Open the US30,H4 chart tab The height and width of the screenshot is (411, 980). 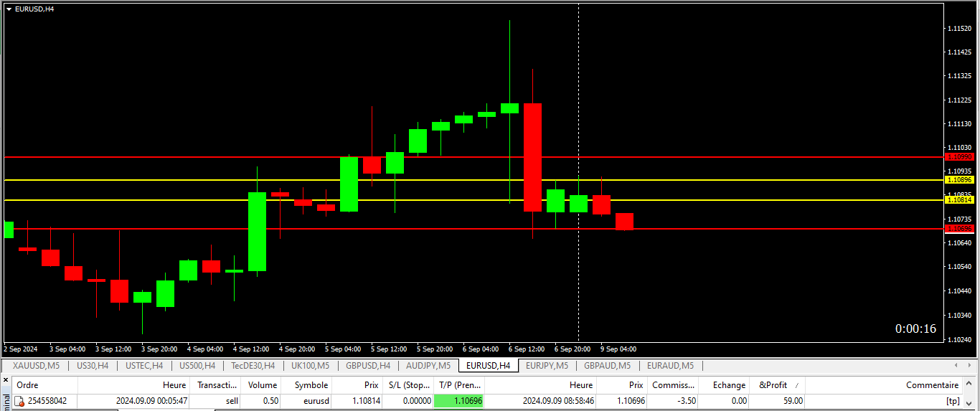tap(93, 366)
